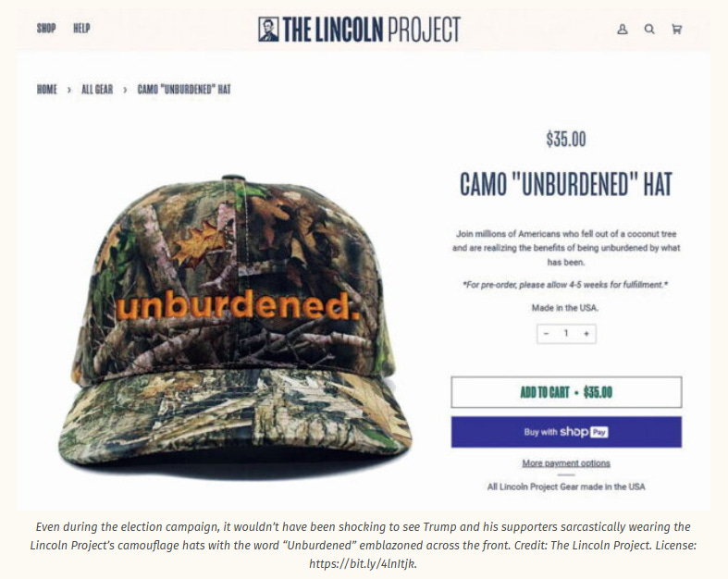Screen dimensions: 728x579
Task: Increase quantity with plus button
Action: click(x=586, y=333)
